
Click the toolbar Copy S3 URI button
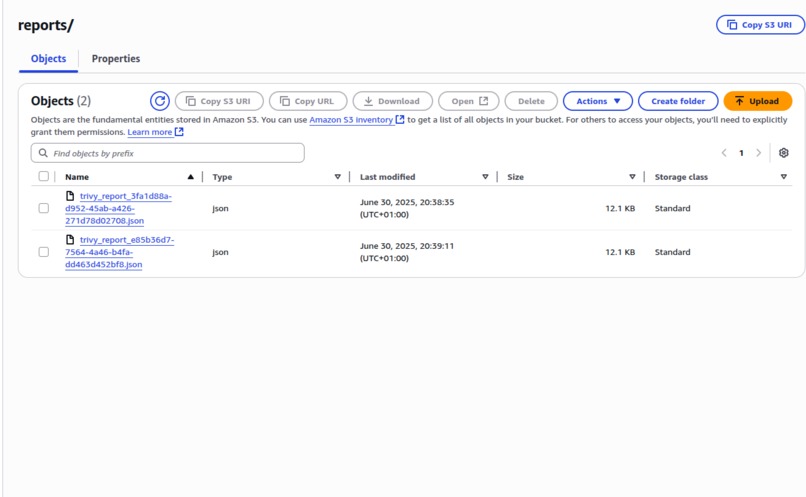pyautogui.click(x=219, y=101)
